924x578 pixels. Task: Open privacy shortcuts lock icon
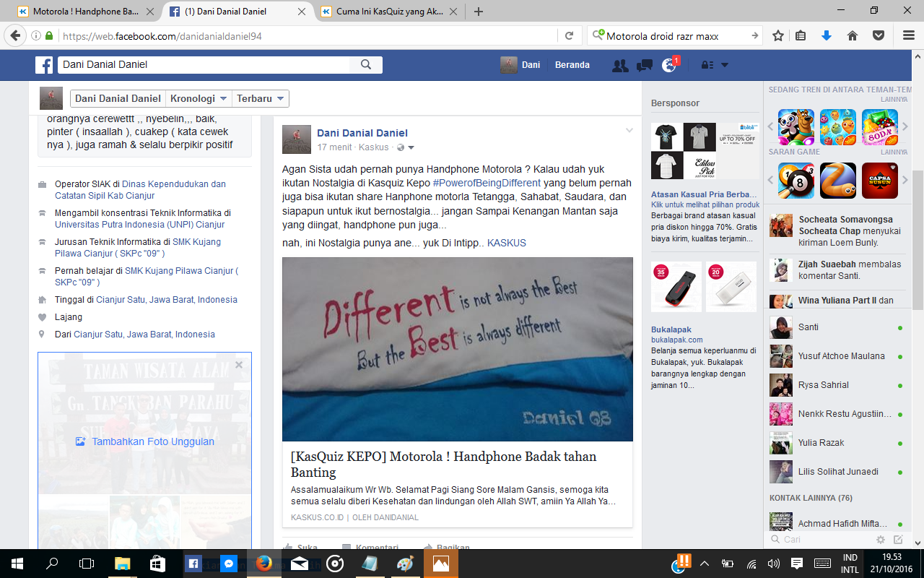[707, 65]
